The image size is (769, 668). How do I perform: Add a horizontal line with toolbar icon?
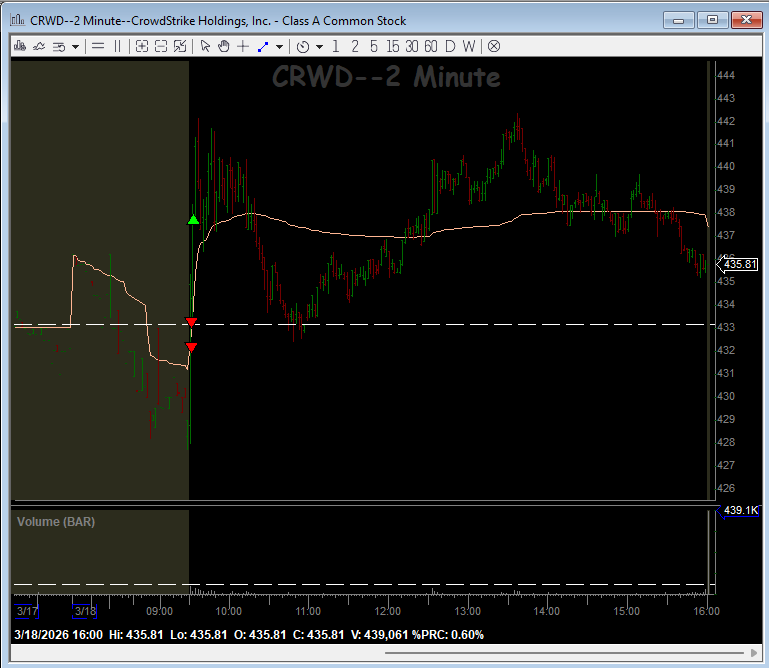(x=98, y=46)
